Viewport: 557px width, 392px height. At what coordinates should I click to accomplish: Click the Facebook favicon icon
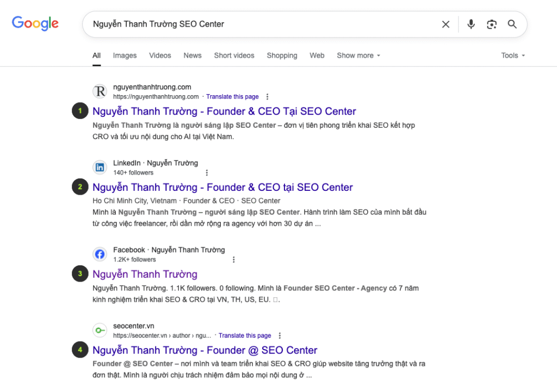click(100, 254)
